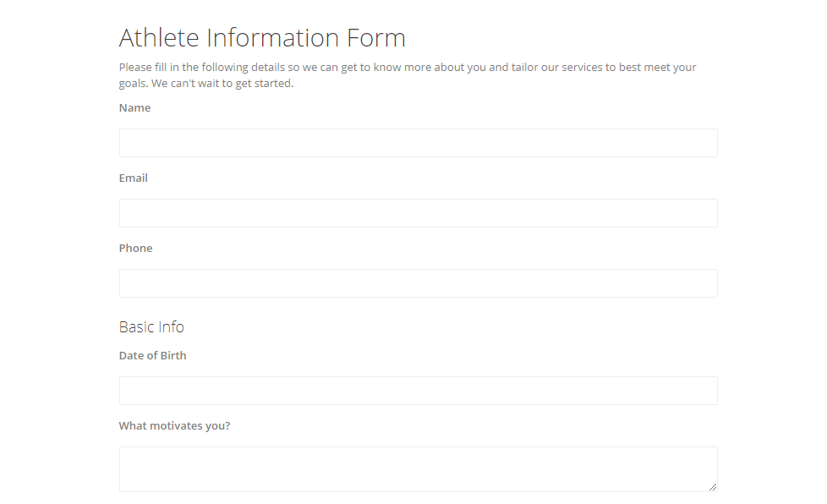Focus the "What motivates you?" textarea

pyautogui.click(x=418, y=465)
